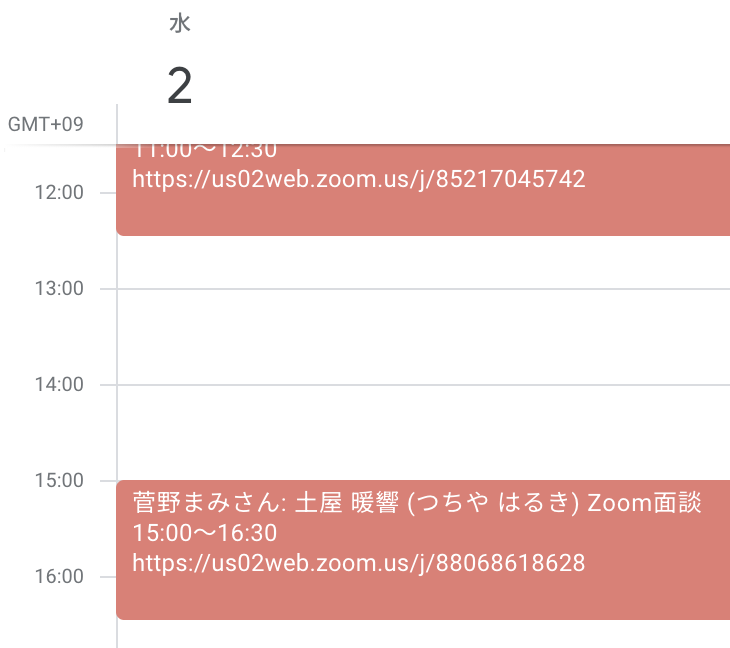The image size is (730, 648).
Task: Select the empty 13:00–13:30 time slot
Action: 423,313
